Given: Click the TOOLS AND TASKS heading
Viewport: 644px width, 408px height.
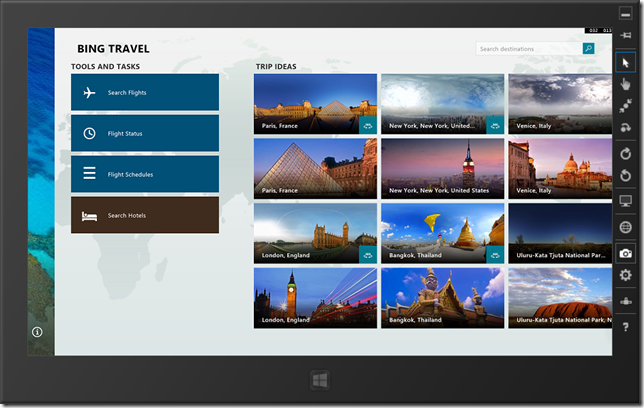Looking at the screenshot, I should tap(105, 67).
